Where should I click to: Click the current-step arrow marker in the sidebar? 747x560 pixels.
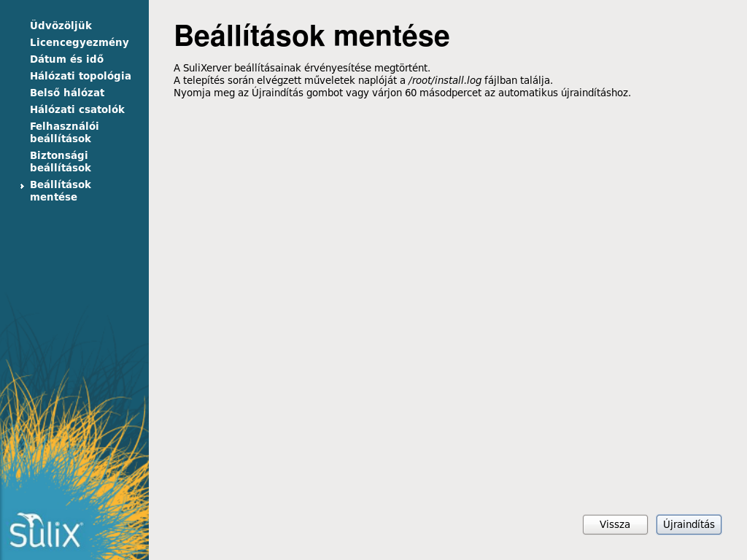(22, 186)
